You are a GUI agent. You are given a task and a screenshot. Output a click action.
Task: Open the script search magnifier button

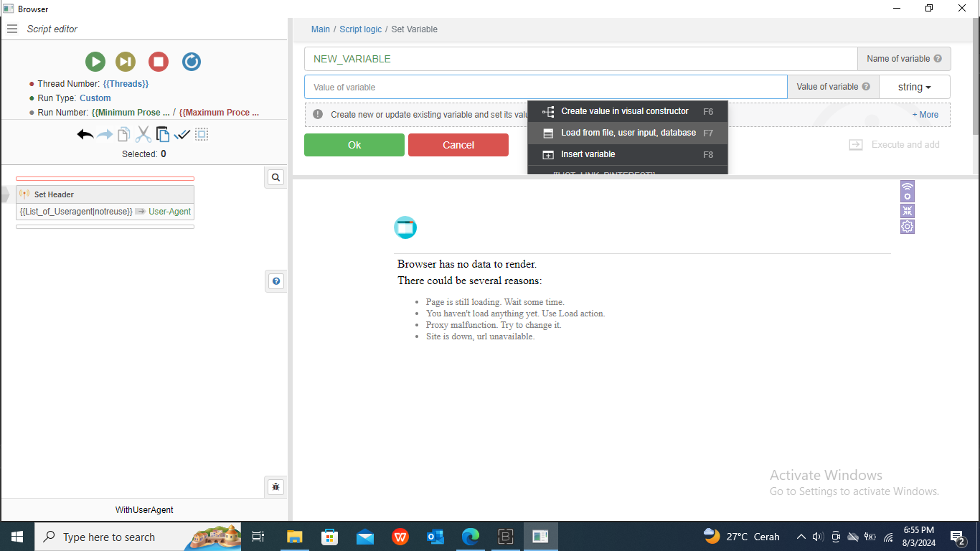click(275, 177)
